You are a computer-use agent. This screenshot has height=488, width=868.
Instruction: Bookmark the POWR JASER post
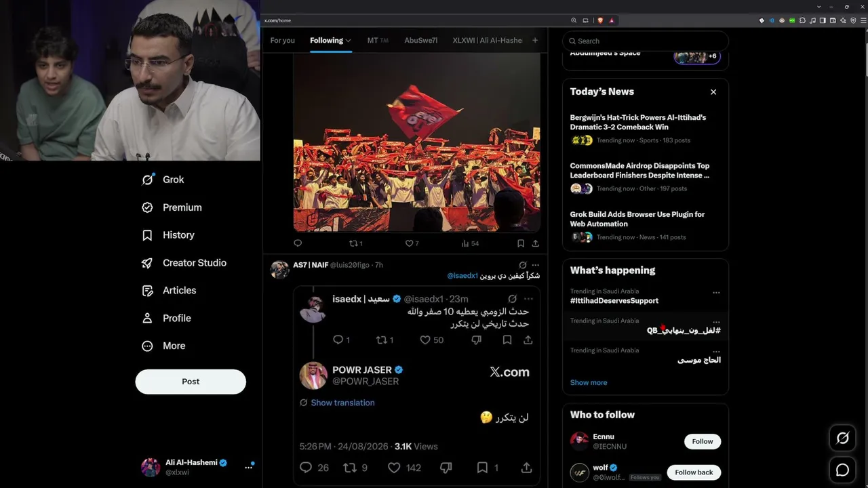488,468
